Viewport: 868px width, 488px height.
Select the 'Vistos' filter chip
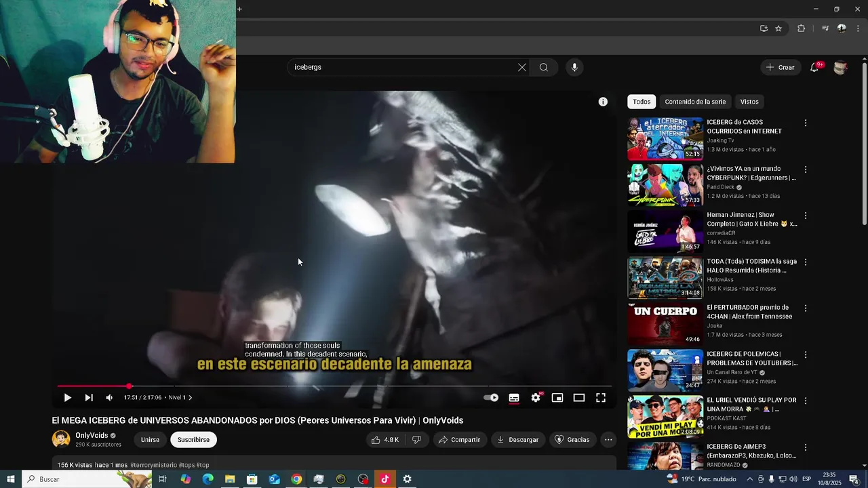click(x=749, y=102)
